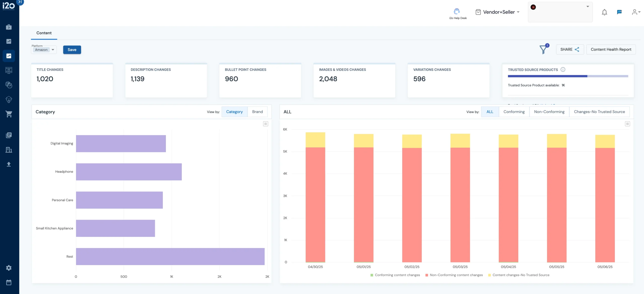Open the globe with clock sidebar icon
This screenshot has width=644, height=294.
click(9, 85)
